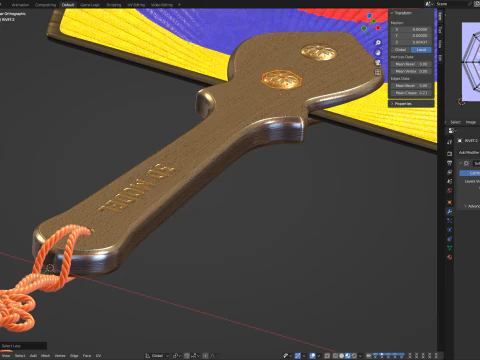Select solid viewport shading icon
The height and width of the screenshot is (360, 480).
pos(341,356)
